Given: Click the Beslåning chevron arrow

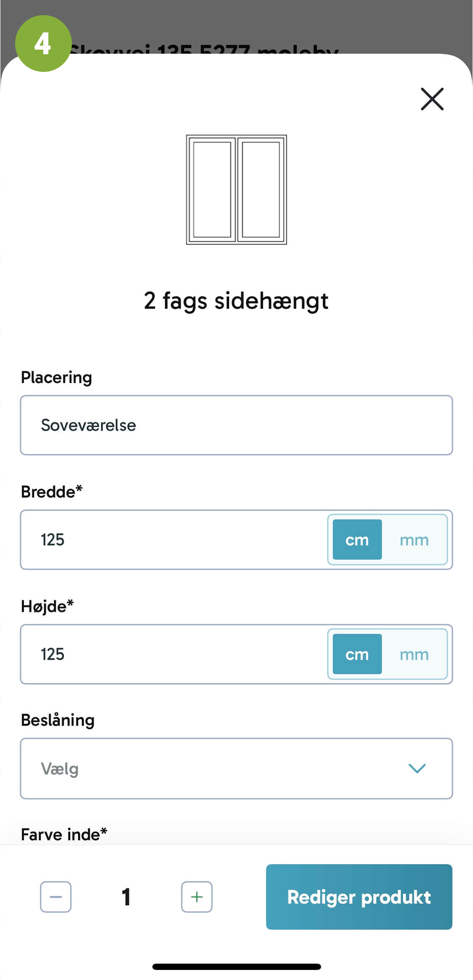Looking at the screenshot, I should coord(417,769).
